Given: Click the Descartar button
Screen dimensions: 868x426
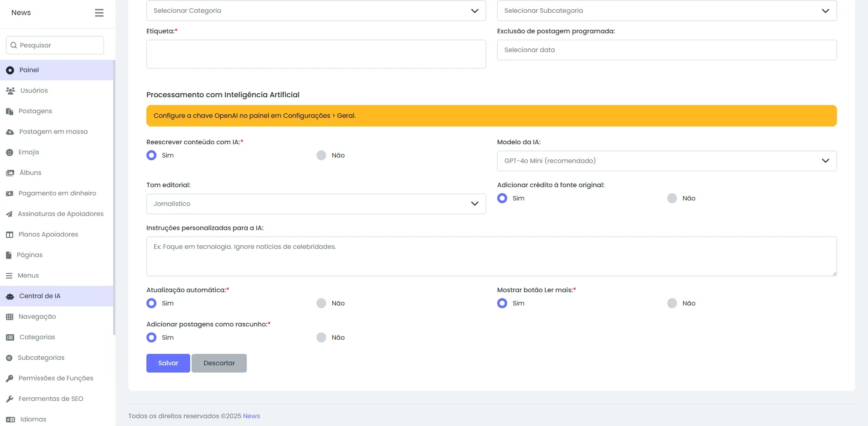Looking at the screenshot, I should tap(219, 363).
